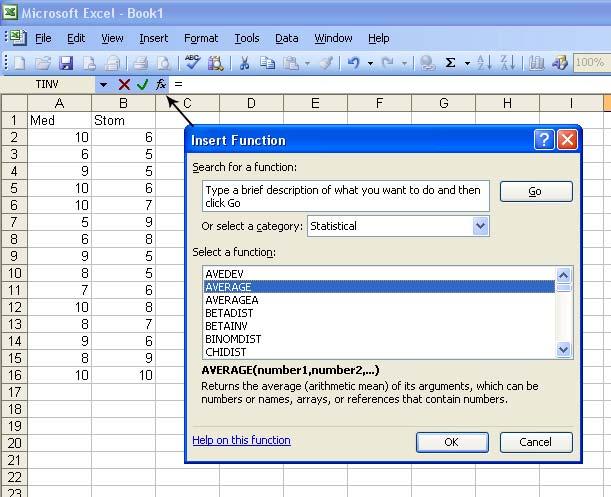
Task: Open the Chart Wizard icon
Action: tap(537, 63)
